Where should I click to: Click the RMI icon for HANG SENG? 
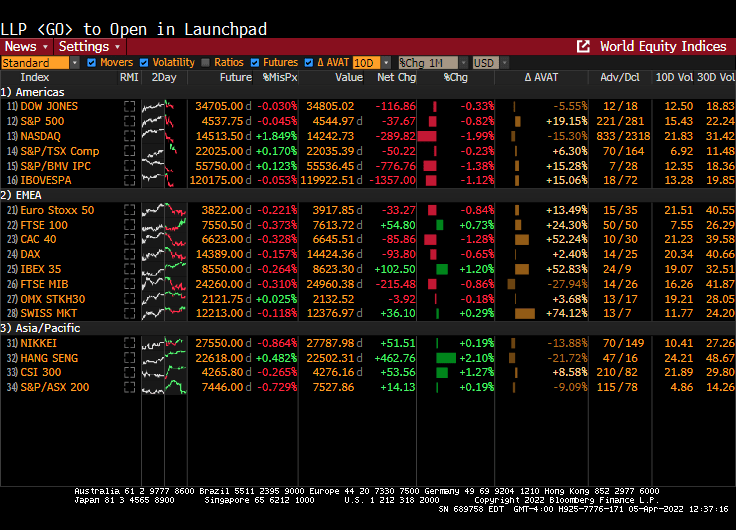[129, 358]
